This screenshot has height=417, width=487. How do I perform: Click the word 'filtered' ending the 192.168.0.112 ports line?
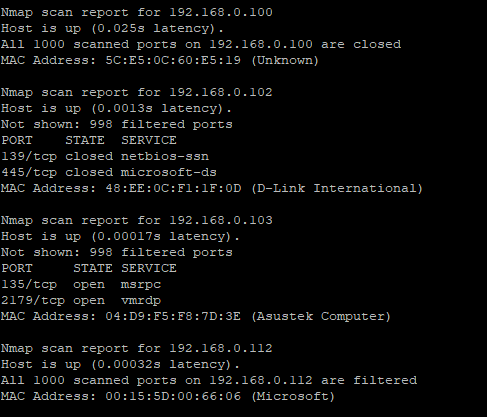tap(385, 380)
